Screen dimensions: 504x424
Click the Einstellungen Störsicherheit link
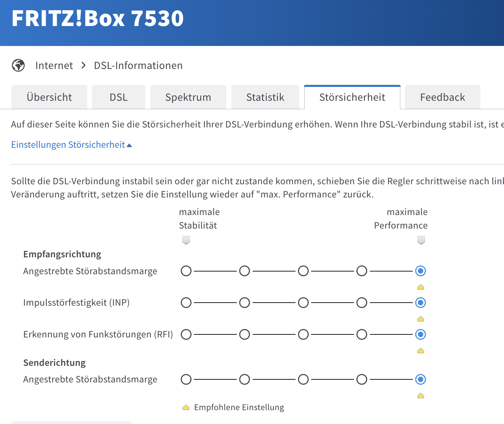tap(68, 145)
